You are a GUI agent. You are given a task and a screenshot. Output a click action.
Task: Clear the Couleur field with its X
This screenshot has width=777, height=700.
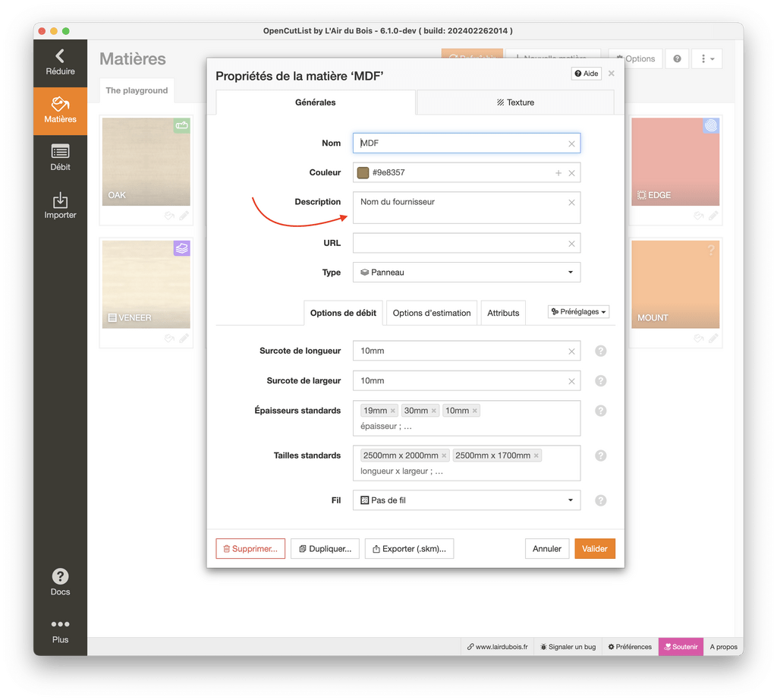coord(571,173)
